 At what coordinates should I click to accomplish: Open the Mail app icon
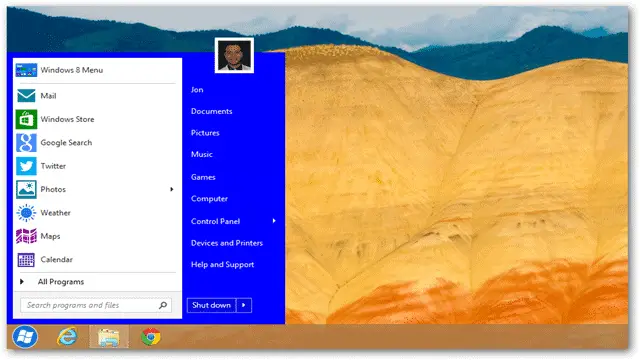[x=26, y=96]
